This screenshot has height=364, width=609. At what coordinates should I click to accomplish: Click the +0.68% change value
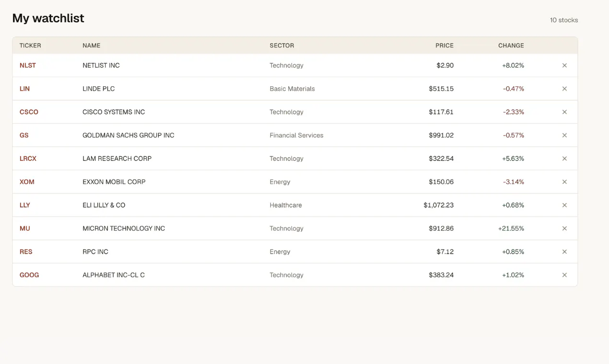513,205
